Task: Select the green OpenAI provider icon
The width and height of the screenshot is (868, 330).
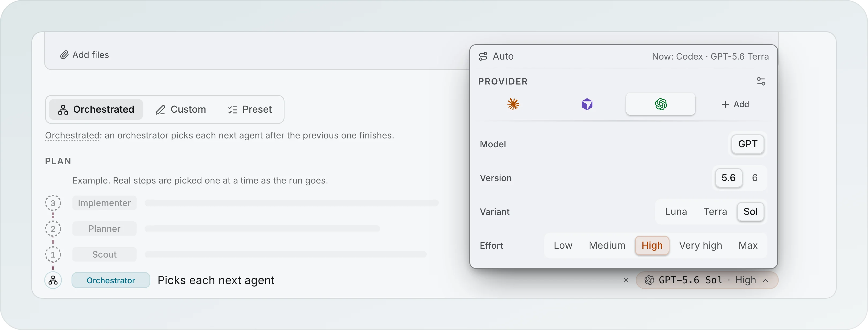Action: tap(660, 104)
